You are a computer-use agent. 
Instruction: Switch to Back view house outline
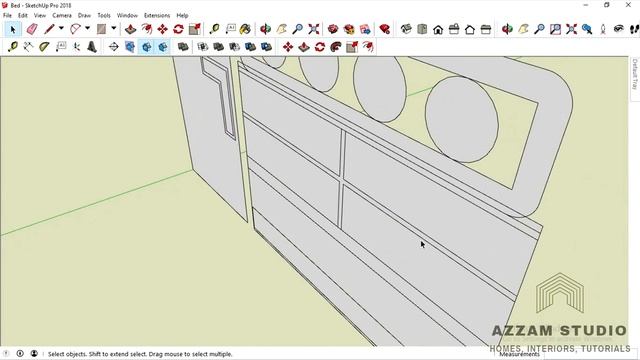[x=470, y=29]
